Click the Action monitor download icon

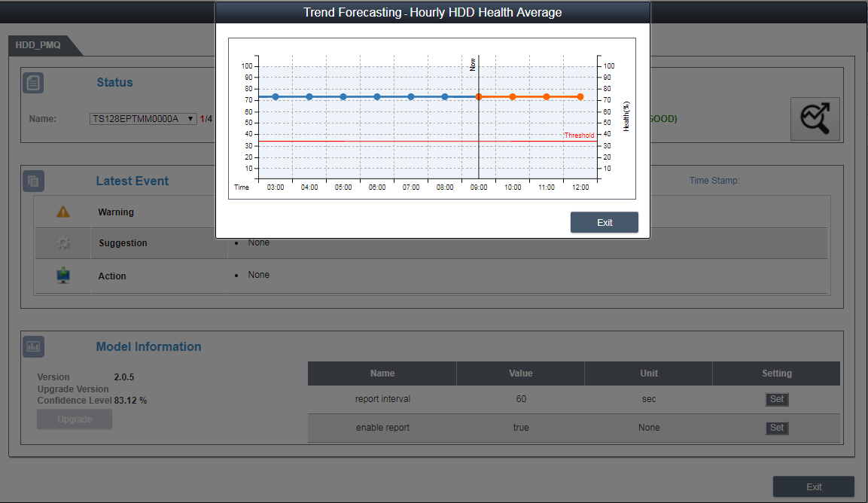click(63, 276)
